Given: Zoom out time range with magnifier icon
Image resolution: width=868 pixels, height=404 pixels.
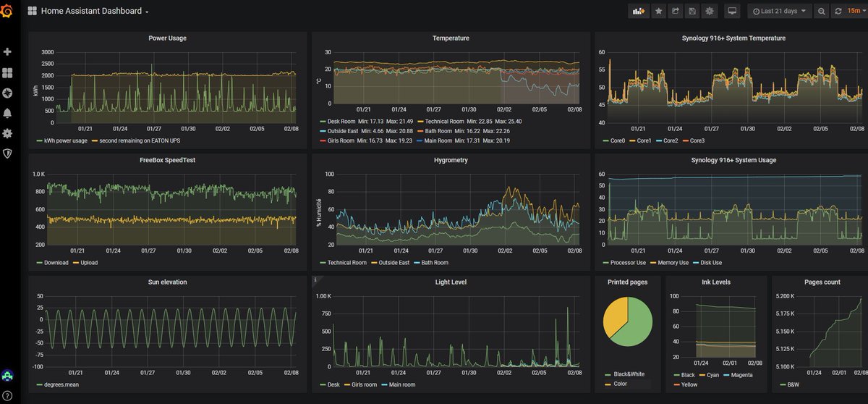Looking at the screenshot, I should pos(822,11).
